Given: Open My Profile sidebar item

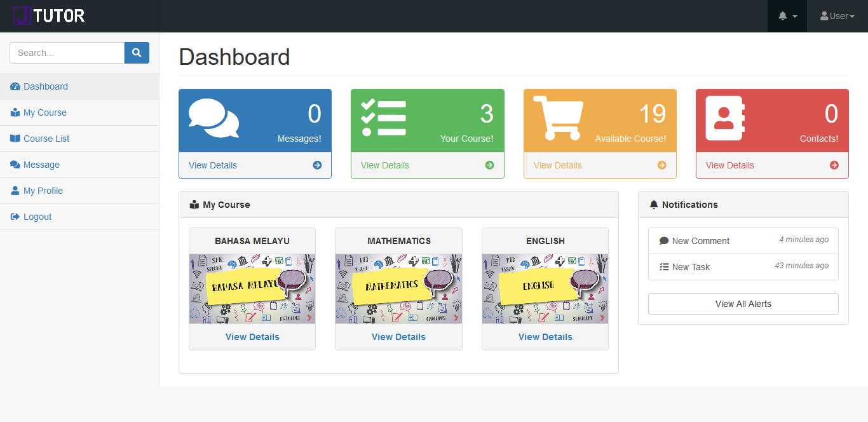Looking at the screenshot, I should tap(43, 191).
